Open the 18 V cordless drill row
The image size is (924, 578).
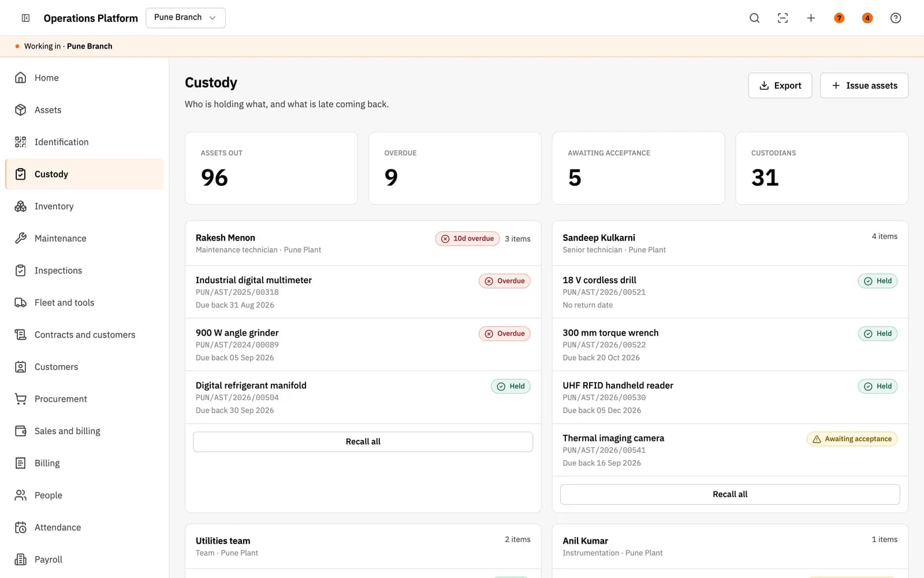click(730, 292)
